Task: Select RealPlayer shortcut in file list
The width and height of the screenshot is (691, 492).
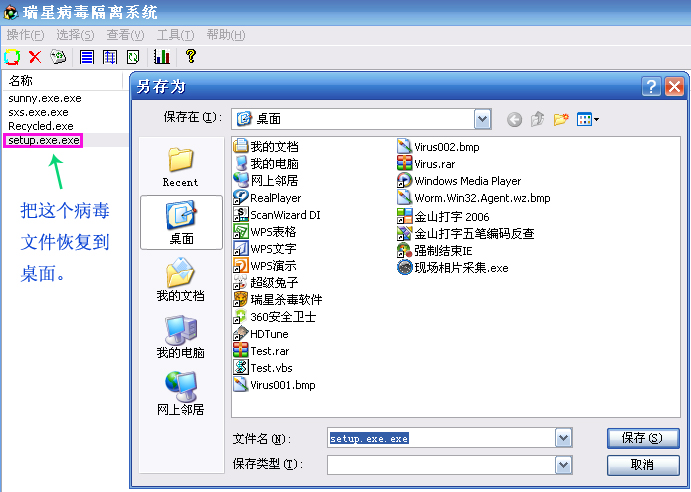Action: (x=267, y=198)
